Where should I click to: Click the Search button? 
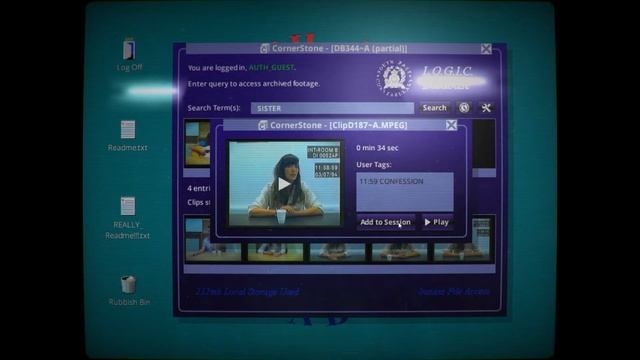[434, 108]
